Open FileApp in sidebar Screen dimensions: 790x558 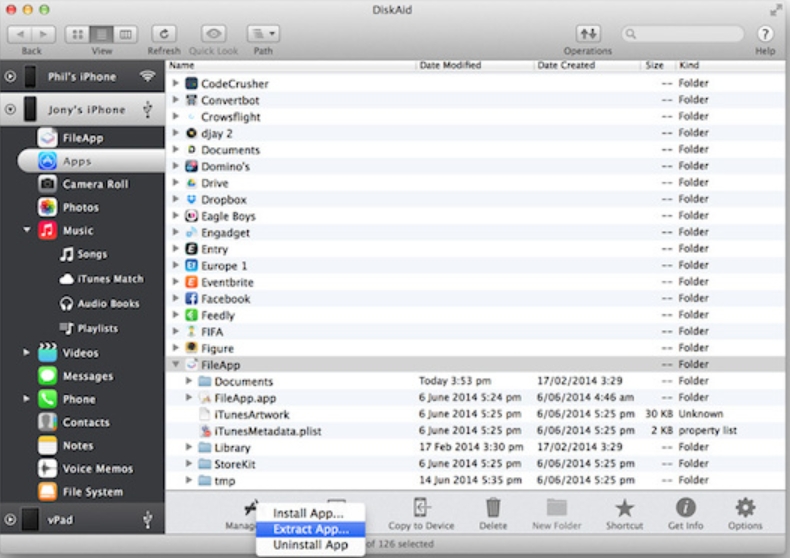pos(82,138)
